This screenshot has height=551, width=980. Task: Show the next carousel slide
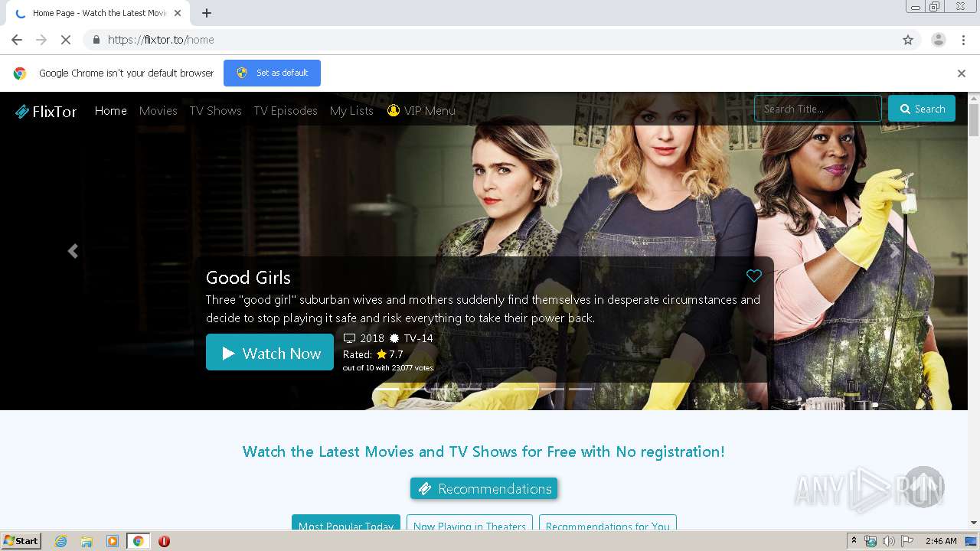click(x=895, y=251)
